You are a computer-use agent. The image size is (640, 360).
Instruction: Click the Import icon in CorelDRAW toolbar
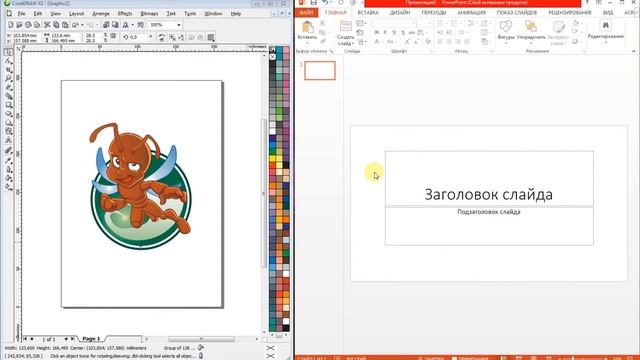[x=106, y=25]
